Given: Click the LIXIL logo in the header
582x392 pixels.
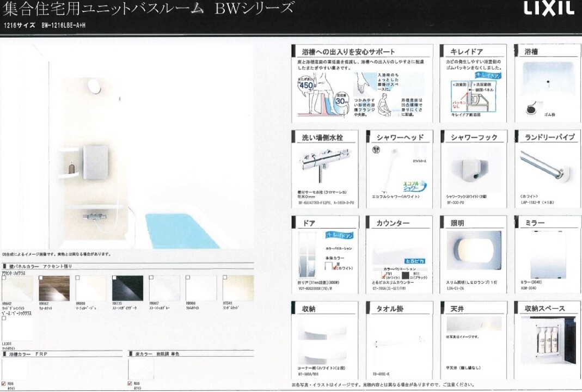Looking at the screenshot, I should (x=549, y=9).
